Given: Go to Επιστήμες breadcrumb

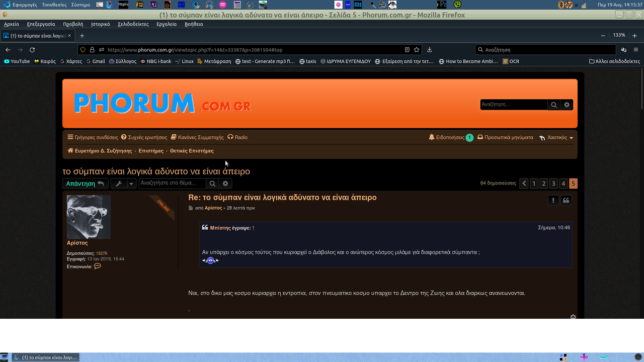Looking at the screenshot, I should click(x=151, y=151).
